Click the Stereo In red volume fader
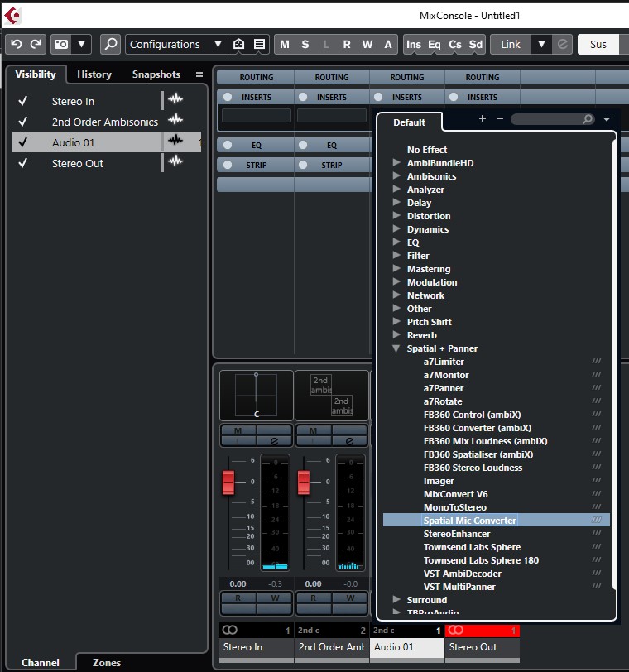The width and height of the screenshot is (629, 672). coord(228,482)
